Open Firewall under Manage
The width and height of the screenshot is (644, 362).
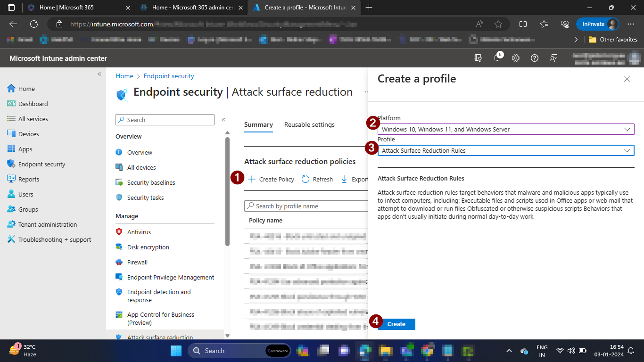point(132,262)
